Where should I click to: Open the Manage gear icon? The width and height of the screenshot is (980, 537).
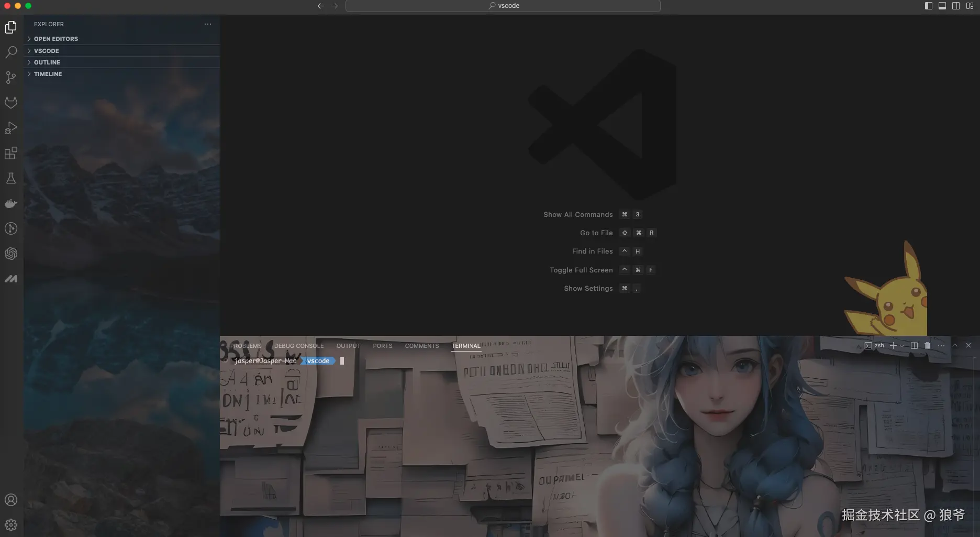[11, 525]
